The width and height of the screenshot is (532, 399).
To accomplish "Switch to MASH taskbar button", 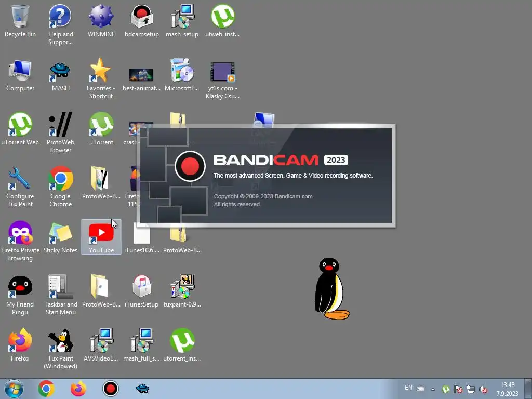I will coord(142,389).
